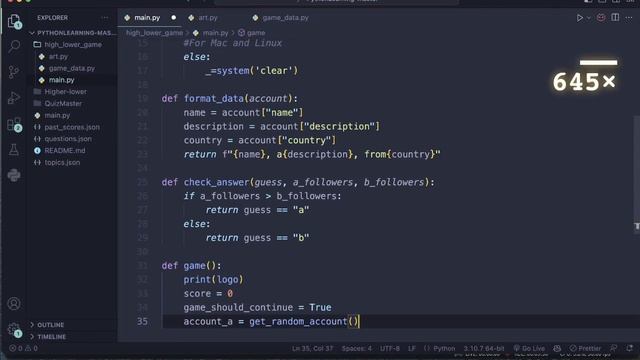
Task: Click the print(logo) line
Action: pyautogui.click(x=213, y=280)
